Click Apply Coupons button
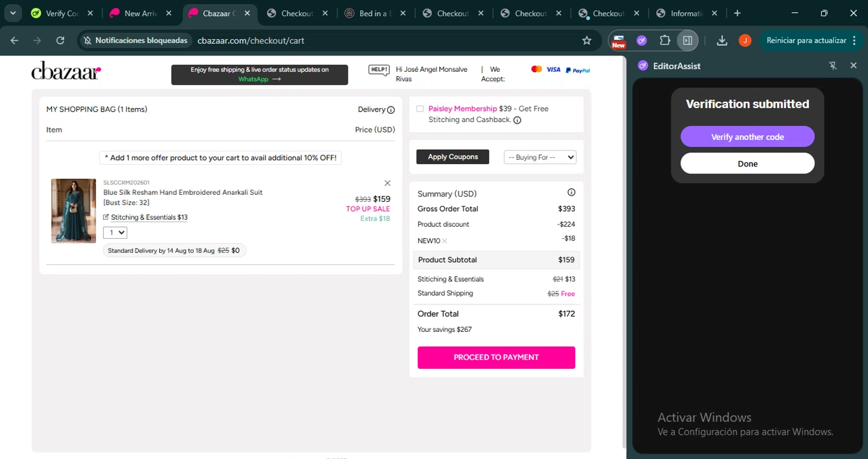 coord(453,157)
